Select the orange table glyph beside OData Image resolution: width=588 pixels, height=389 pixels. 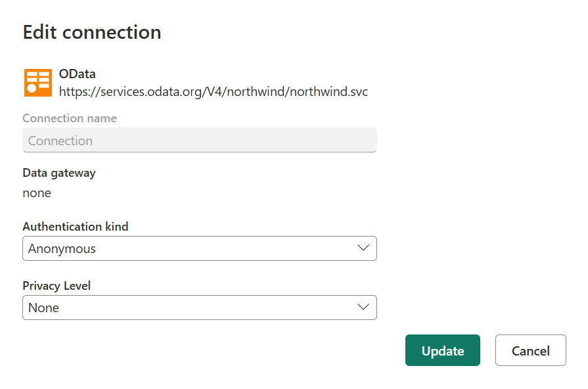coord(37,82)
